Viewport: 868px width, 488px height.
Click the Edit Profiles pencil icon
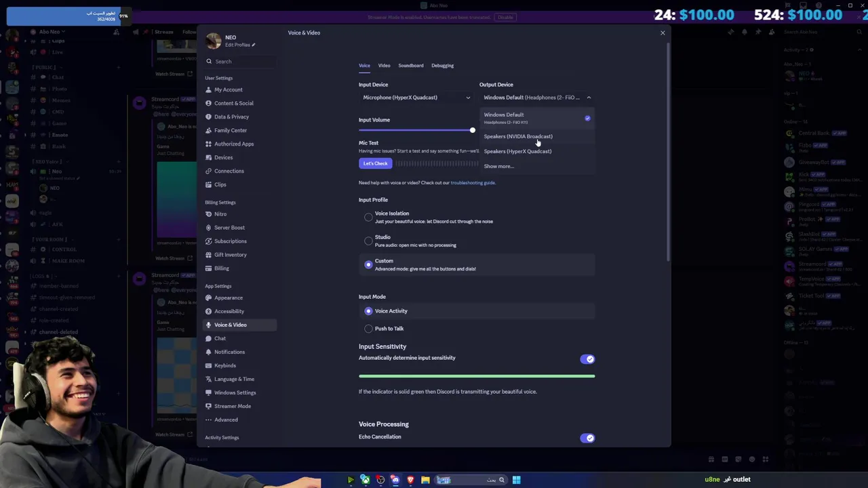pos(253,45)
